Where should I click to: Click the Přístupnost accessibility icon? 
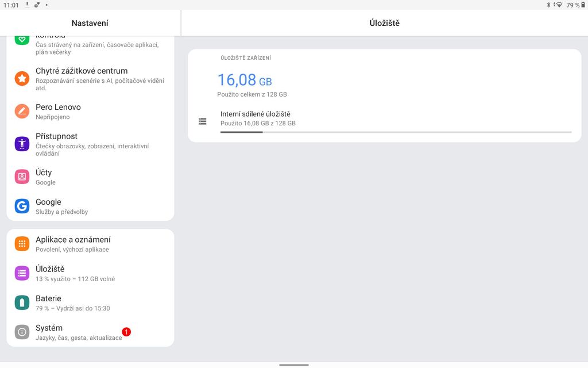tap(21, 141)
